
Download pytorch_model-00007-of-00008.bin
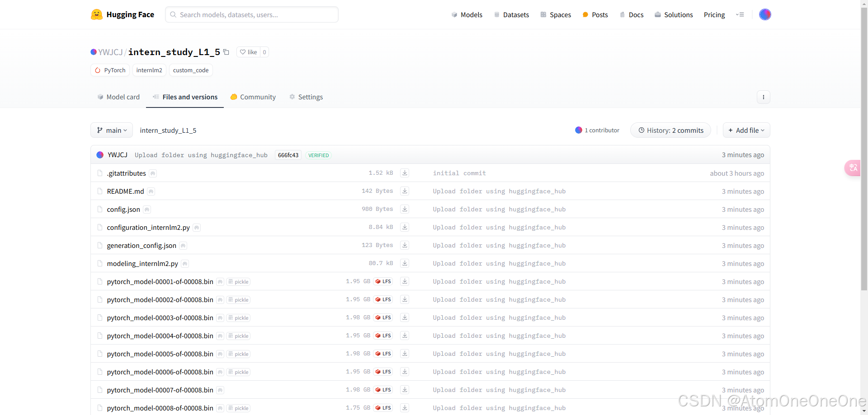[x=405, y=390]
